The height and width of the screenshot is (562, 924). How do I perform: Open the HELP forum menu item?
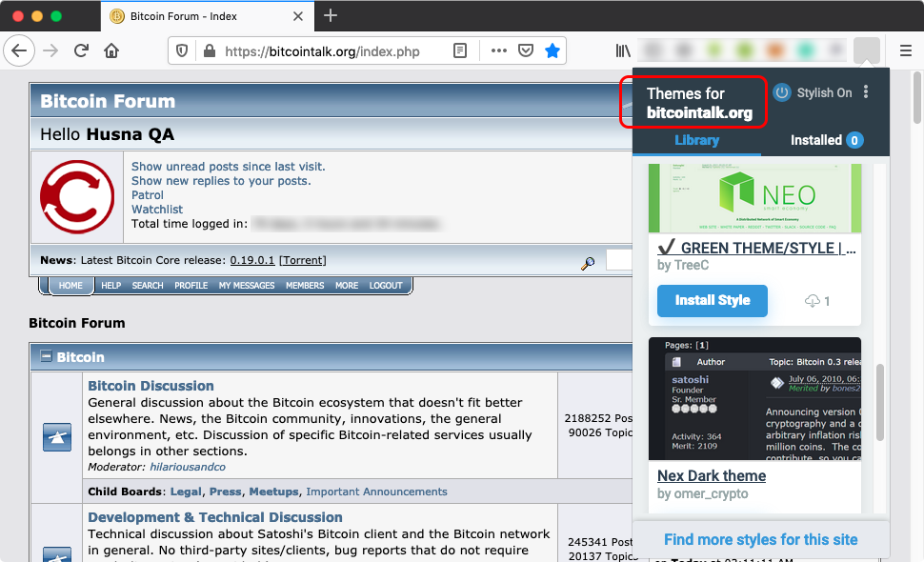pos(110,285)
